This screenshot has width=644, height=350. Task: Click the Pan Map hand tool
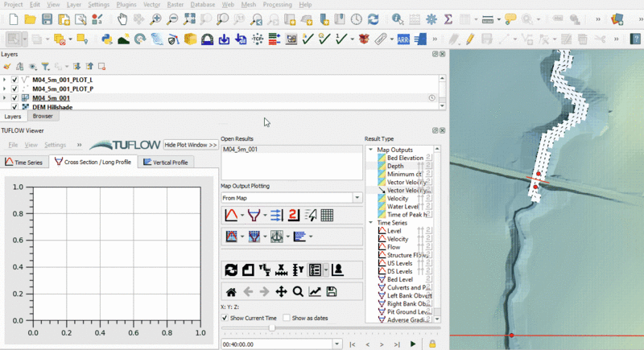click(x=122, y=19)
